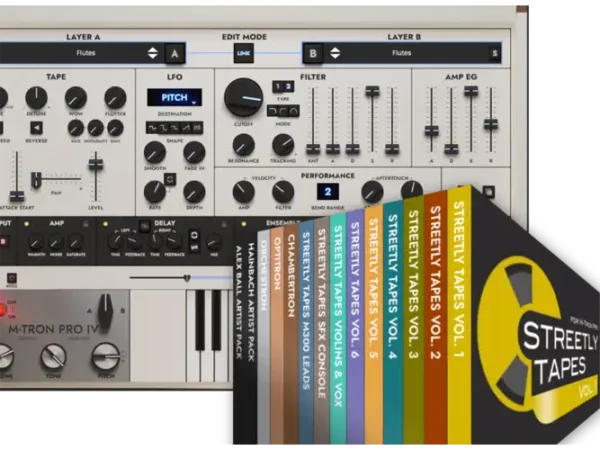Image resolution: width=600 pixels, height=450 pixels.
Task: Click the Bend Range value display
Action: [x=328, y=192]
